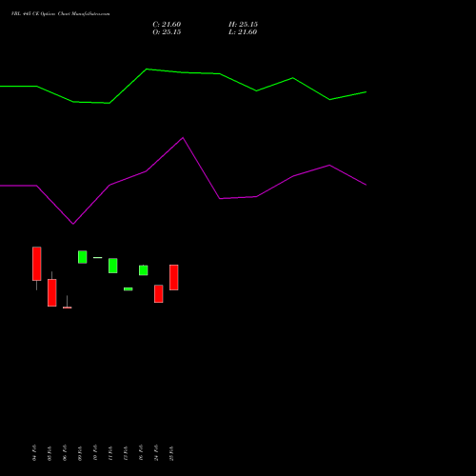Click the '09 Feb' date axis label

(x=80, y=453)
